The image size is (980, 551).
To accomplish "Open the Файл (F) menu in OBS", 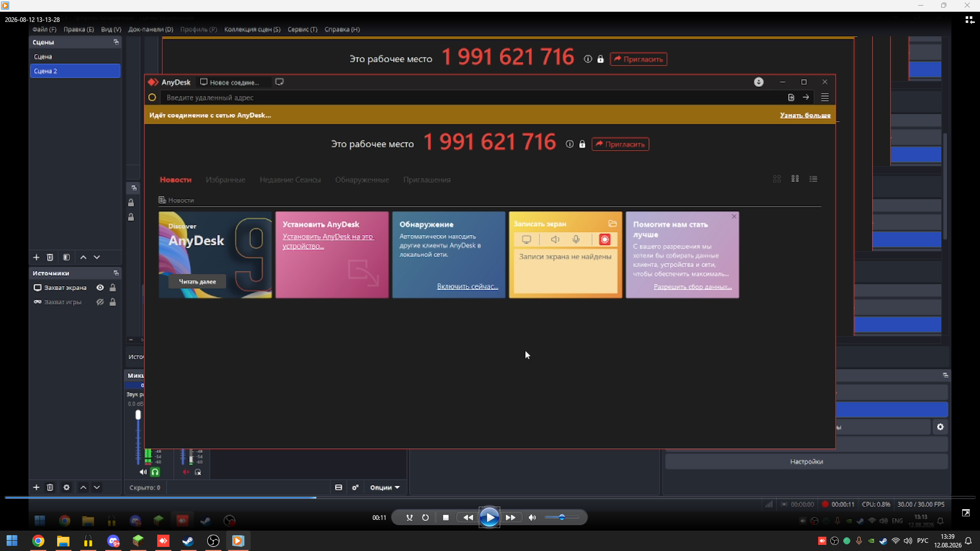I will click(x=44, y=30).
